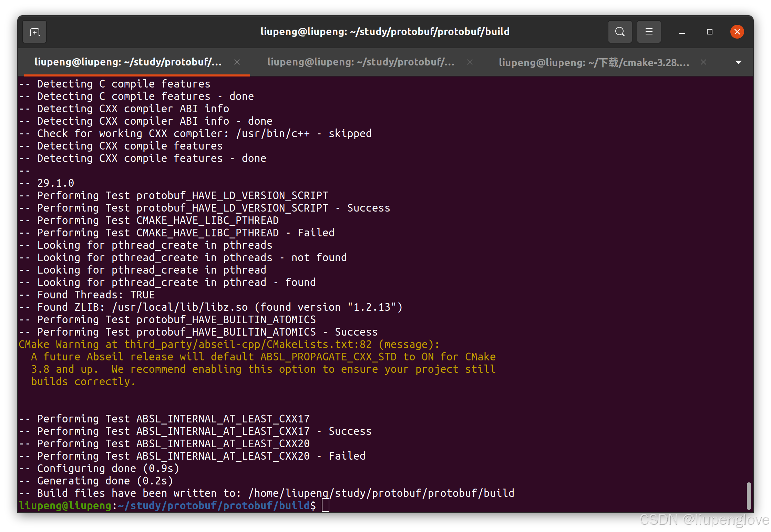Click the 'builds correctly.' warning line
Screen dimensions: 771x532
pyautogui.click(x=83, y=381)
